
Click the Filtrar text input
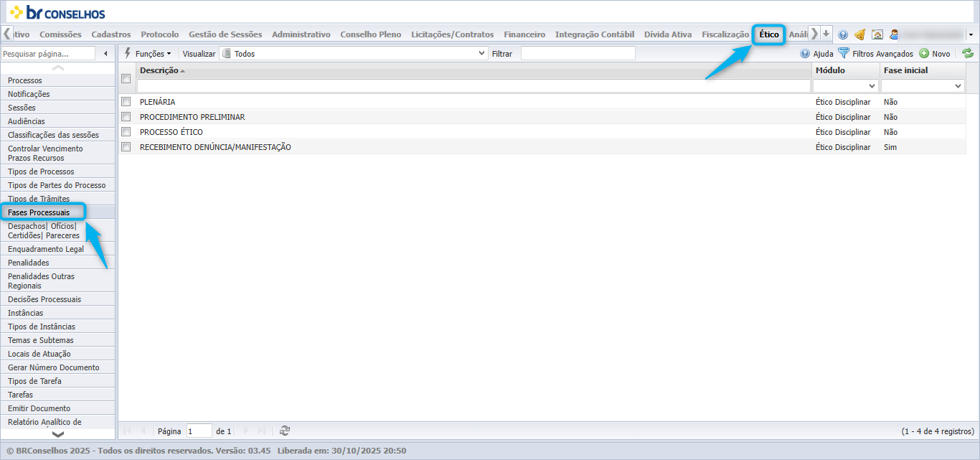[578, 53]
